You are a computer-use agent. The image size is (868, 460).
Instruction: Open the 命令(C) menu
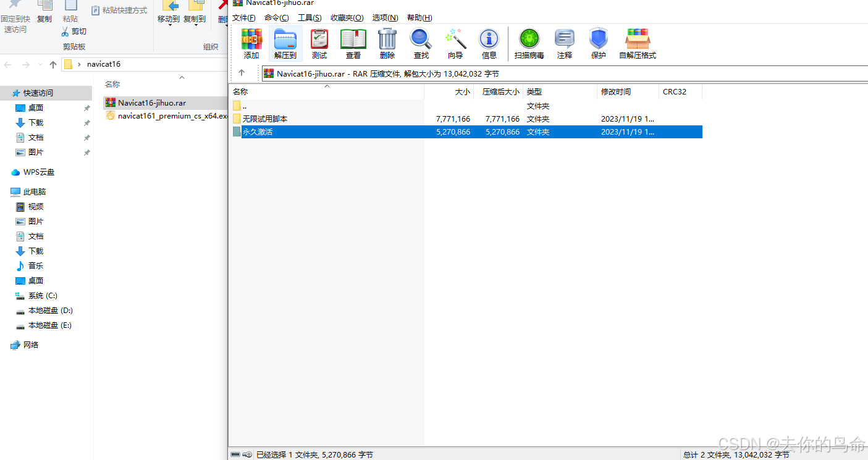[x=276, y=18]
